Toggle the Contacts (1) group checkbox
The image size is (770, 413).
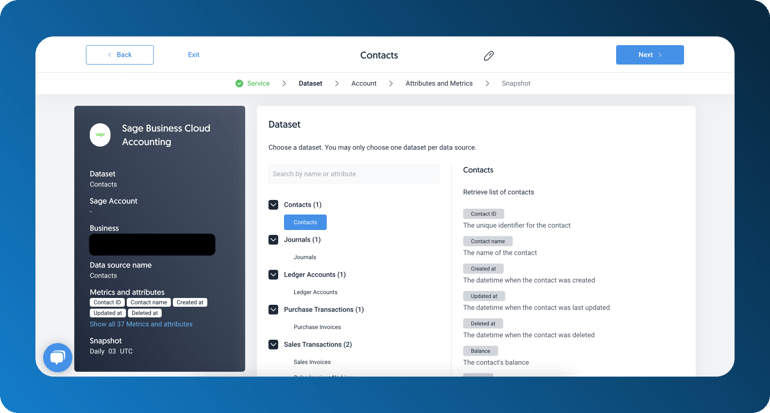(273, 205)
